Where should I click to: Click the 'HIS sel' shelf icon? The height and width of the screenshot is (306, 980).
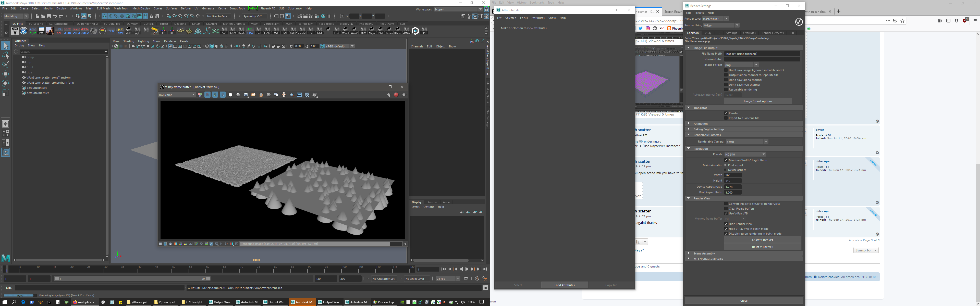click(59, 31)
